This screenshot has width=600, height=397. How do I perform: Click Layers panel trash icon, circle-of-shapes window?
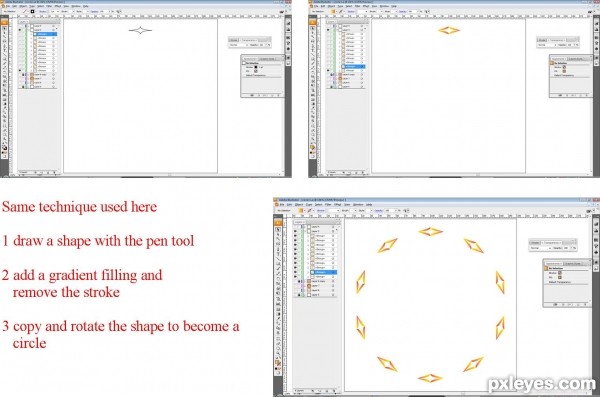334,390
